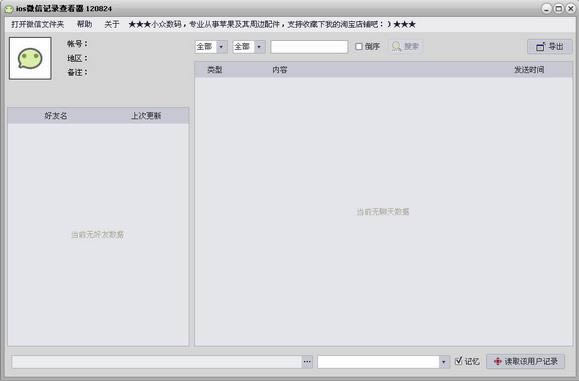
Task: Sort by the 上次更新 column header
Action: click(x=146, y=116)
